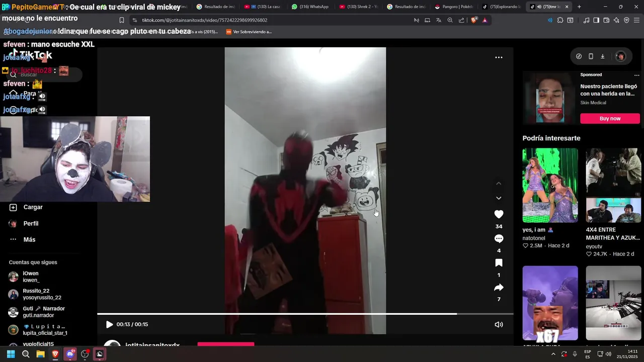Go to next video with down chevron

click(x=499, y=198)
